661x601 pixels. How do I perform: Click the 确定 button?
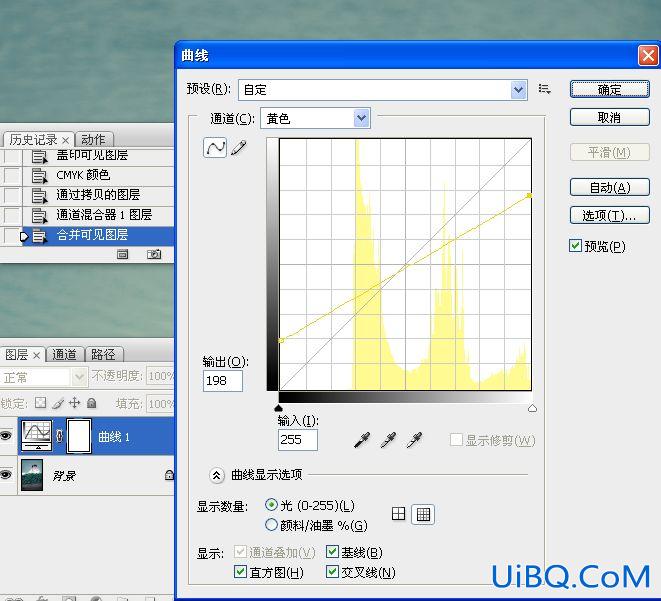pyautogui.click(x=609, y=90)
